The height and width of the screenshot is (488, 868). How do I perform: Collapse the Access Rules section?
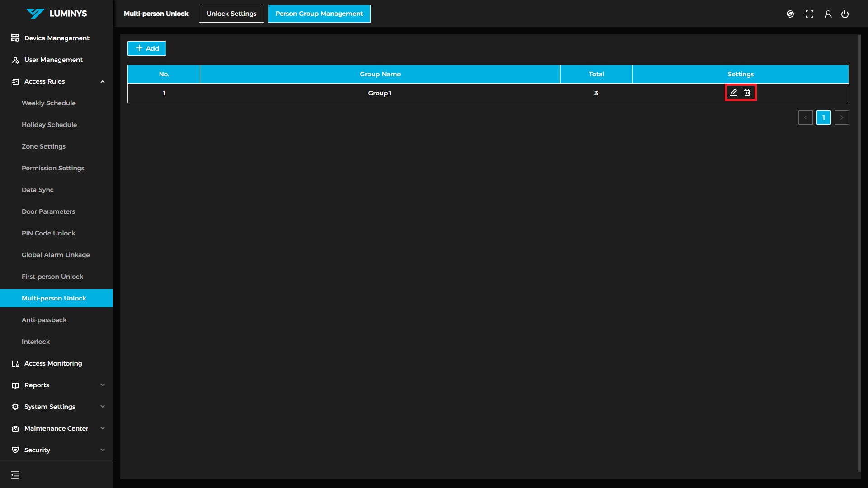(103, 81)
